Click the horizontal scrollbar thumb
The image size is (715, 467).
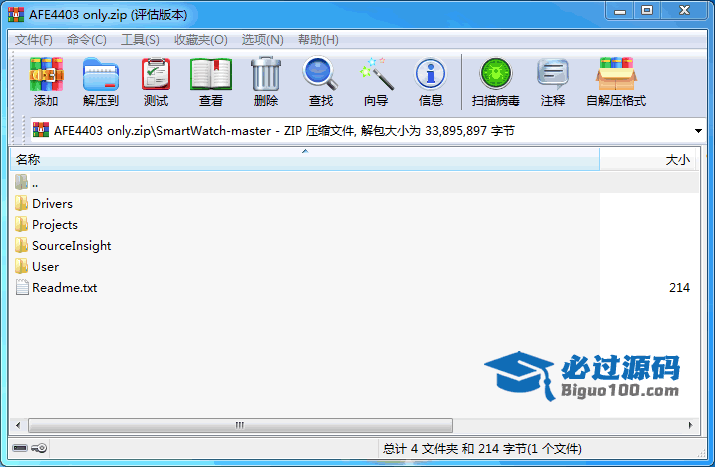click(x=240, y=425)
